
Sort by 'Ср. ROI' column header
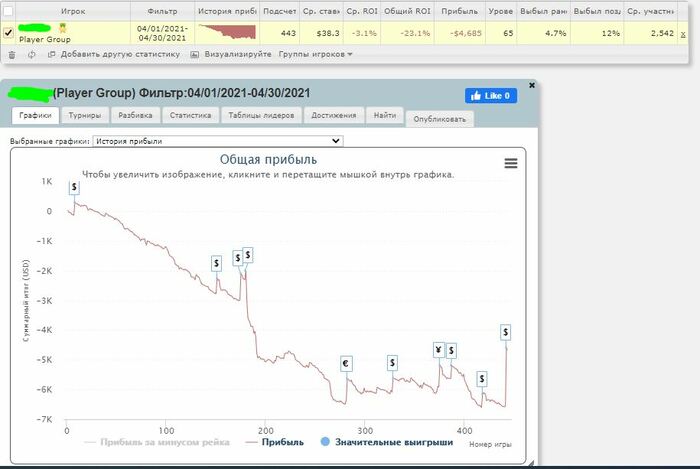click(362, 11)
